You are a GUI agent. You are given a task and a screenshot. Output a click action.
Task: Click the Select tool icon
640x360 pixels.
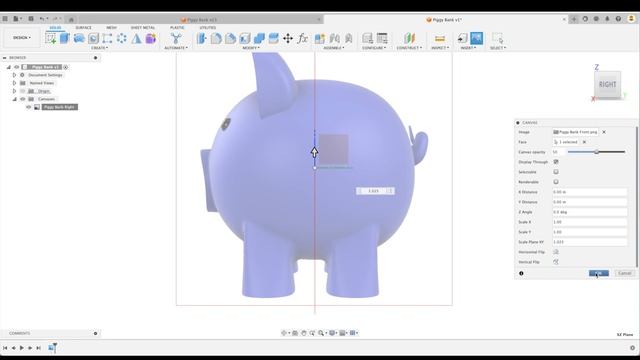(x=498, y=38)
